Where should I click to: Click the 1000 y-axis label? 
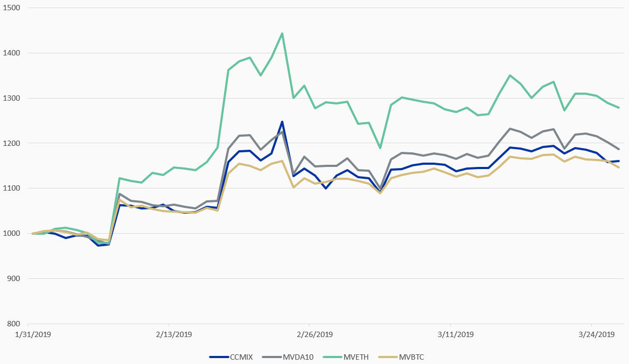pyautogui.click(x=11, y=234)
